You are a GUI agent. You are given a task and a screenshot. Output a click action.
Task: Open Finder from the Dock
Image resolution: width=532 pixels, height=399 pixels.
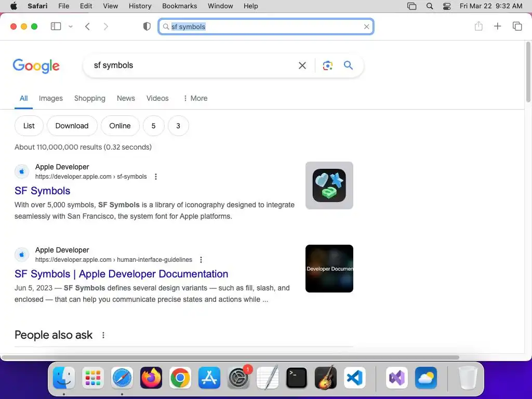64,378
